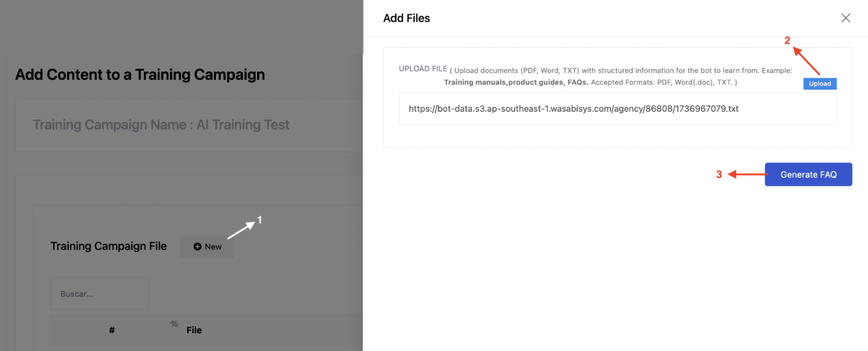Click the Training Campaign Name banner
Viewport: 868px width, 351px height.
click(161, 125)
